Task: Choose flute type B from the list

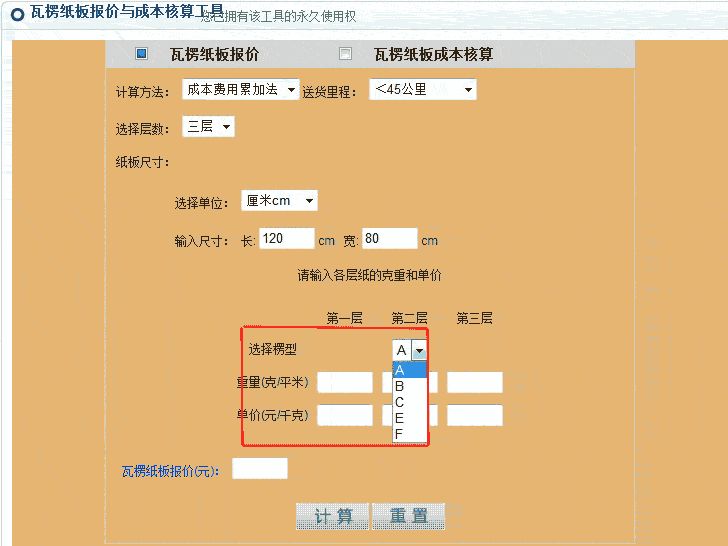Action: point(410,386)
